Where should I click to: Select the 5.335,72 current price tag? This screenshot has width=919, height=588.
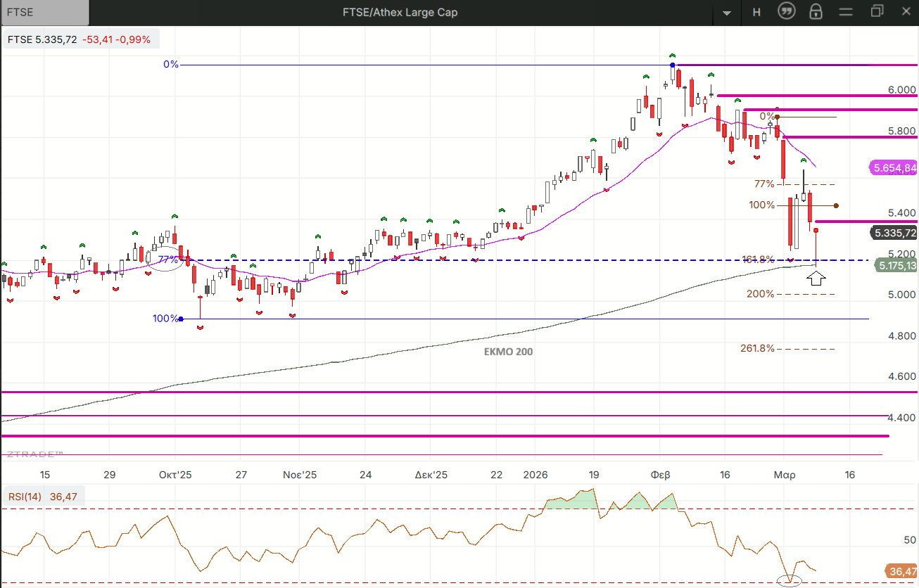[894, 233]
